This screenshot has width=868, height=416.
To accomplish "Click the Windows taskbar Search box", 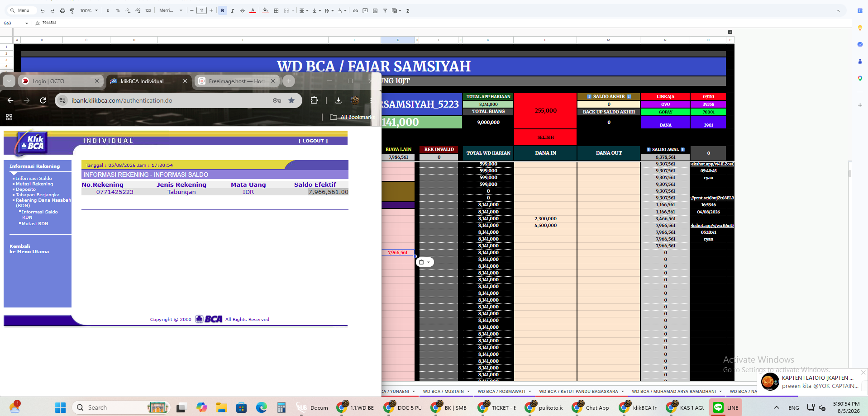I will point(120,407).
